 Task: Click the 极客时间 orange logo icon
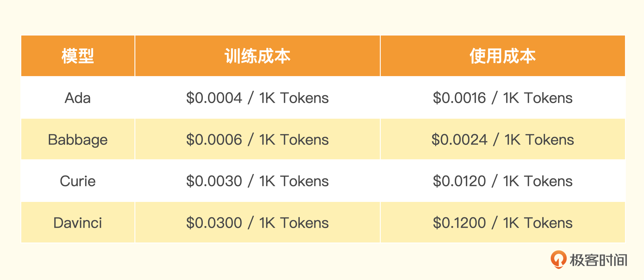click(x=558, y=259)
